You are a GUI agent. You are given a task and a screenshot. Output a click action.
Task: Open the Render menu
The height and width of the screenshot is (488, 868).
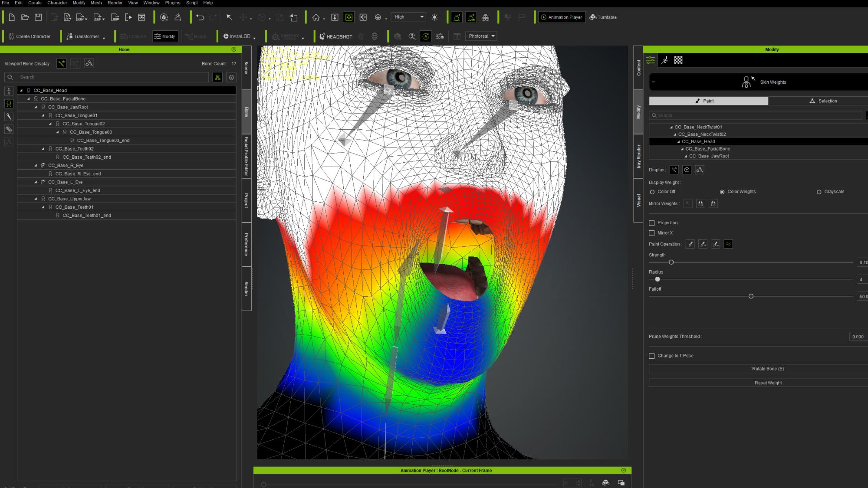[x=115, y=3]
